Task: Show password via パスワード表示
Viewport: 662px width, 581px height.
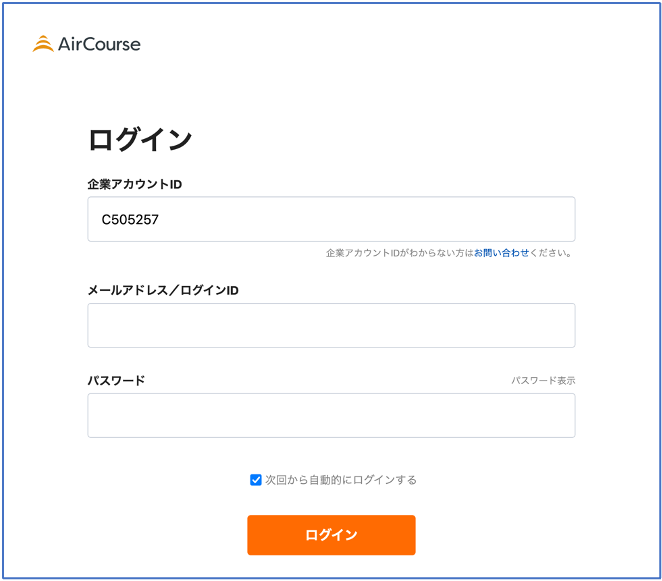Action: (x=543, y=380)
